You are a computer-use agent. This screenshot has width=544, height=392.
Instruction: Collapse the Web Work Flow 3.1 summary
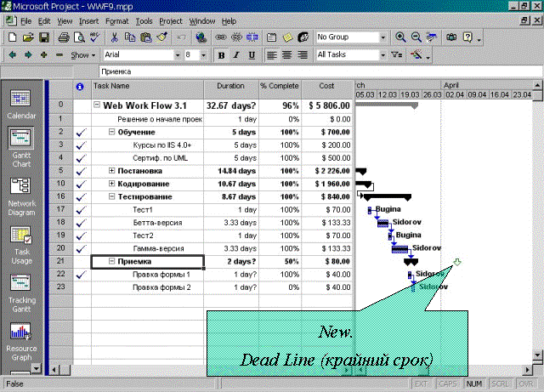point(97,105)
